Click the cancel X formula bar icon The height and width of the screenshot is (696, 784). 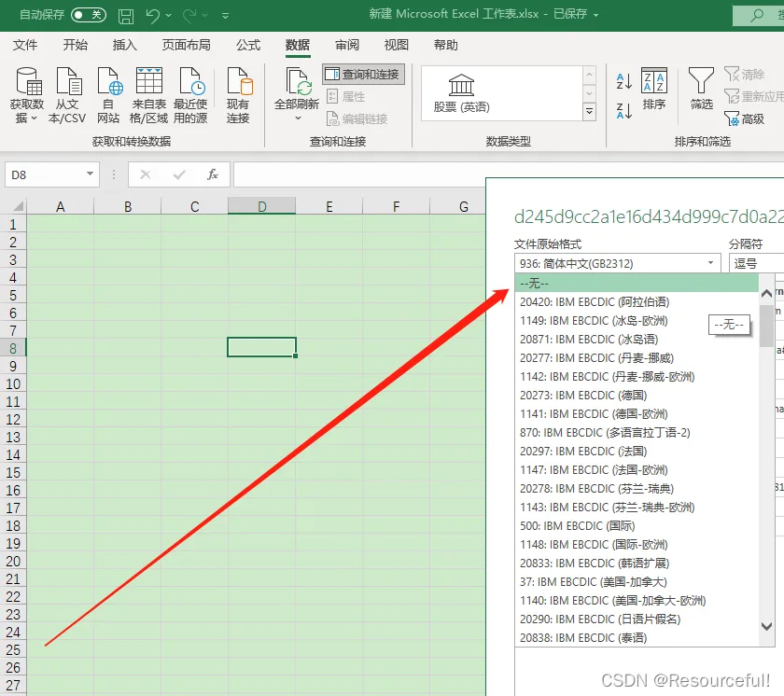click(145, 174)
